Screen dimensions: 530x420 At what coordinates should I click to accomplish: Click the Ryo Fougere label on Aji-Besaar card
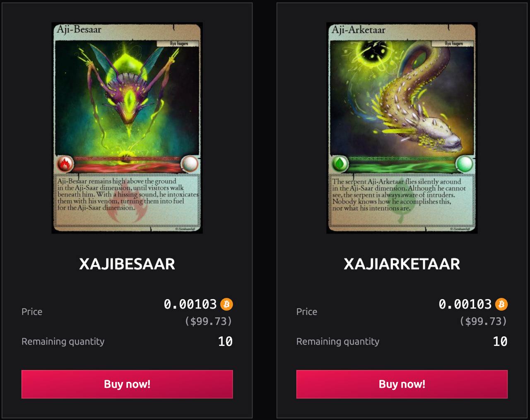[x=178, y=43]
